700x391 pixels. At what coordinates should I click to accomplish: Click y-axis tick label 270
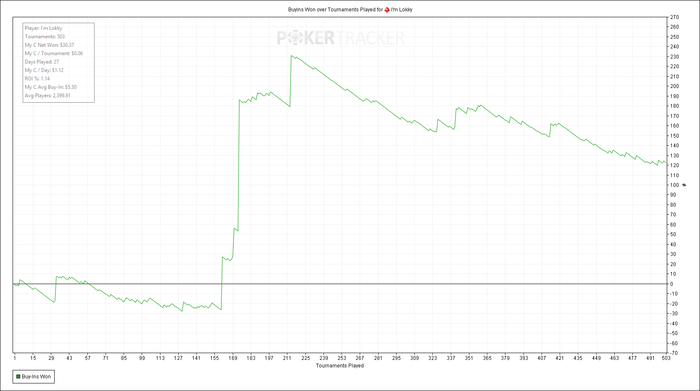pyautogui.click(x=674, y=17)
